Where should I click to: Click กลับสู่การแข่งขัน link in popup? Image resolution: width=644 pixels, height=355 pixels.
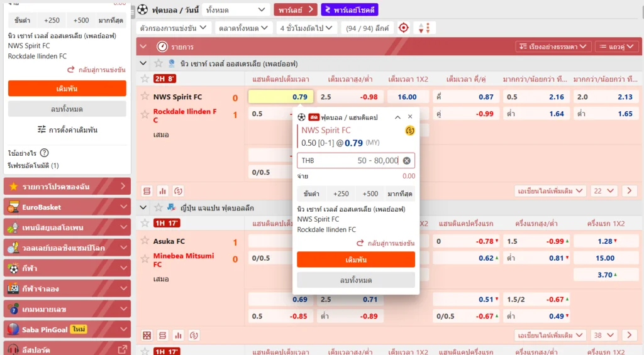click(x=386, y=243)
